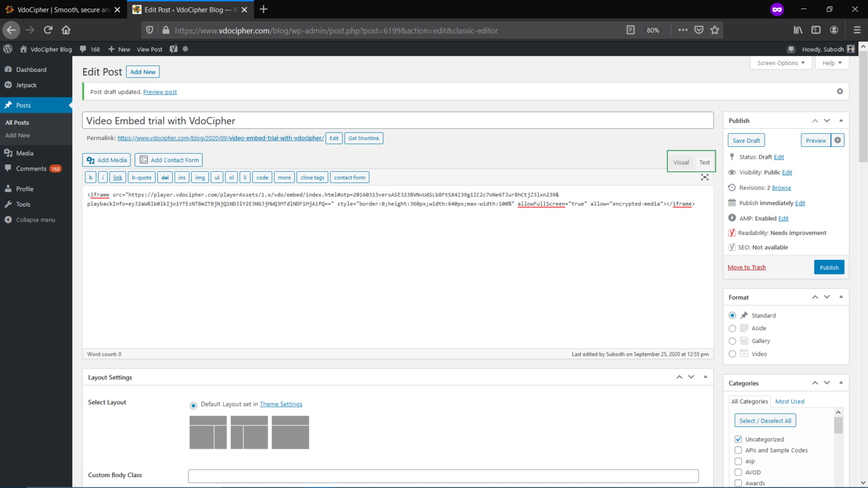The height and width of the screenshot is (488, 868).
Task: Click the browser Back arrow button
Action: [x=11, y=30]
